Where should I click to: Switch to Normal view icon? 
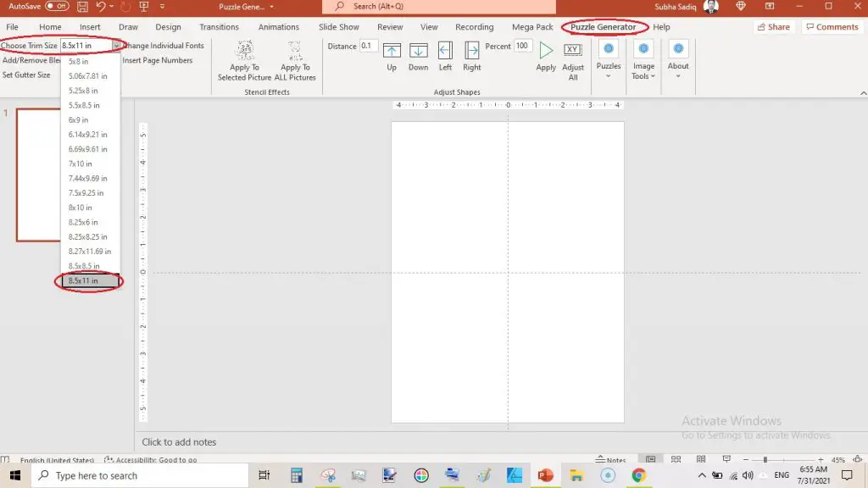tap(650, 459)
